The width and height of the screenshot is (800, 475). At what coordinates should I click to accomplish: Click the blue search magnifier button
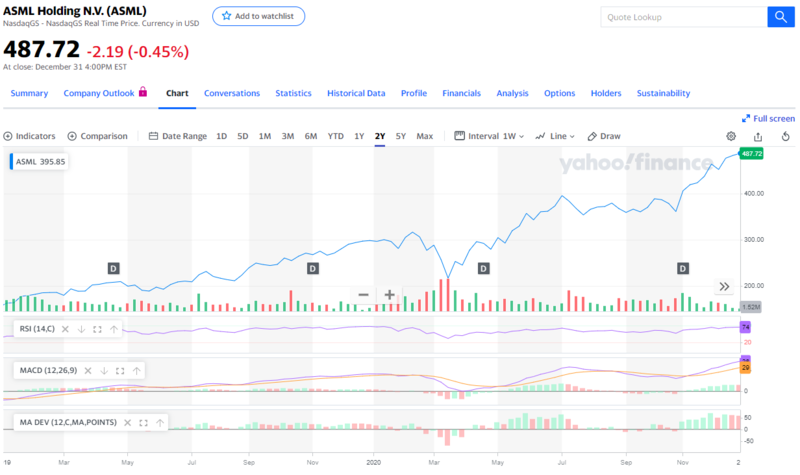(x=779, y=17)
